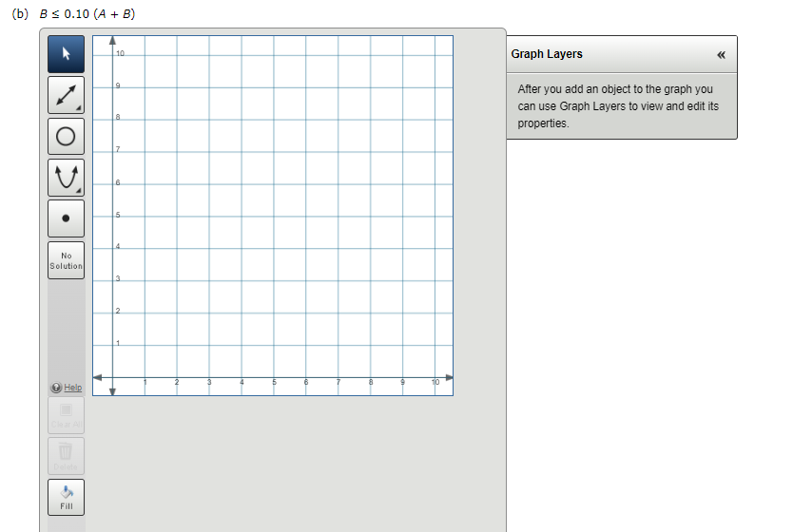This screenshot has width=793, height=532.
Task: Click the y-axis label 9
Action: coord(118,85)
